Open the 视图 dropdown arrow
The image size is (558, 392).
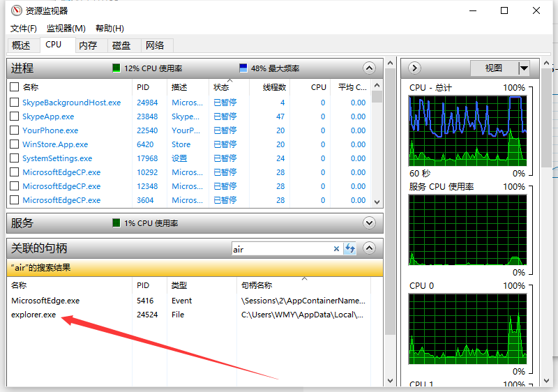[524, 68]
